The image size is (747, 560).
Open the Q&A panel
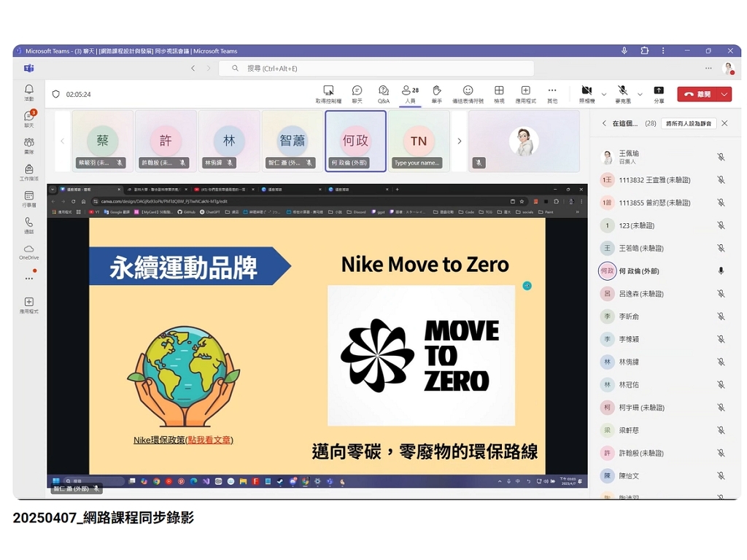coord(384,94)
